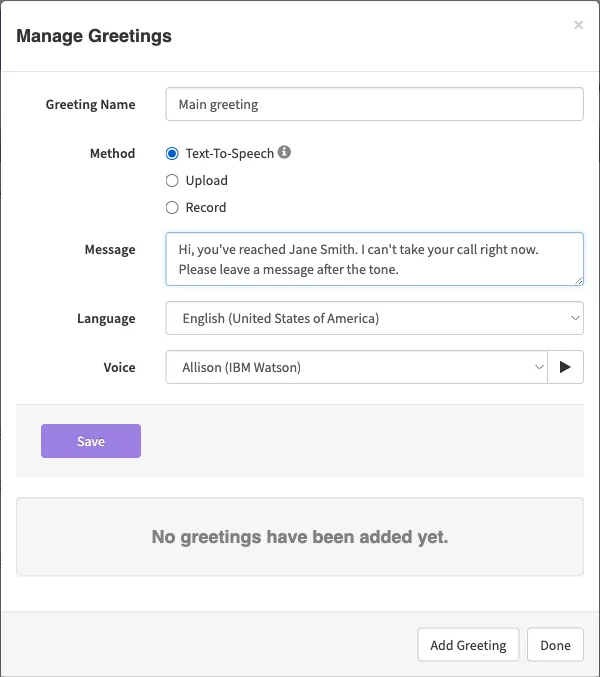Click the Language label

click(x=106, y=319)
